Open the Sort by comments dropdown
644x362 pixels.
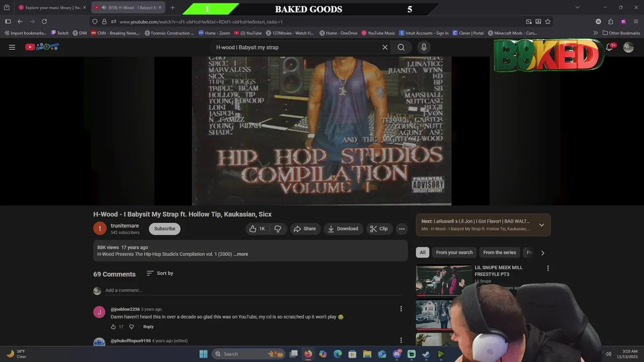pos(160,273)
